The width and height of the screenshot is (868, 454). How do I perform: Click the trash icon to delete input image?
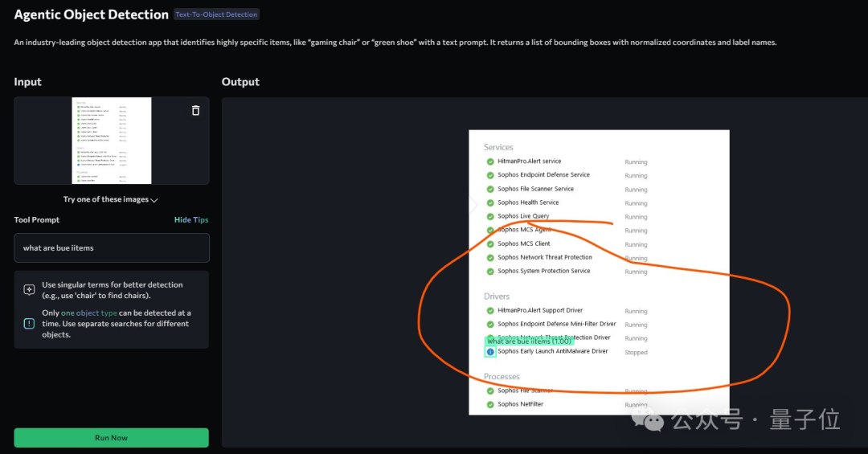point(195,111)
